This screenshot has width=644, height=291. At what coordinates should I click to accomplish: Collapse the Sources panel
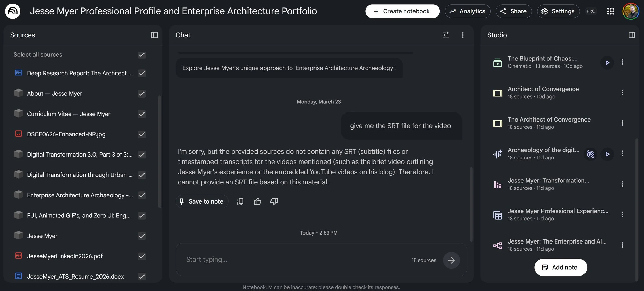click(x=154, y=35)
